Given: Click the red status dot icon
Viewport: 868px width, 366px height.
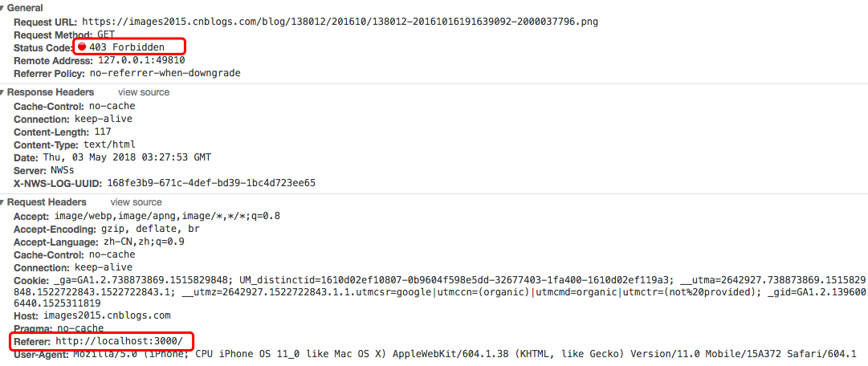Looking at the screenshot, I should (x=82, y=47).
